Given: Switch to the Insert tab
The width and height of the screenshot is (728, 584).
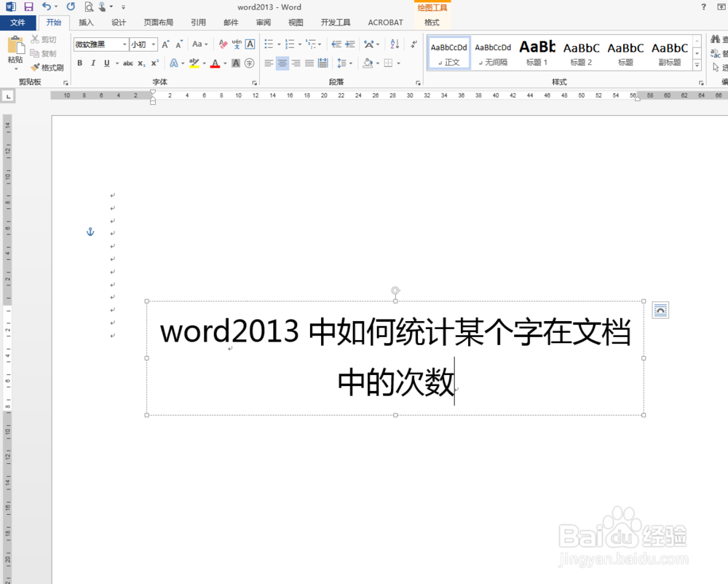Looking at the screenshot, I should (x=86, y=23).
